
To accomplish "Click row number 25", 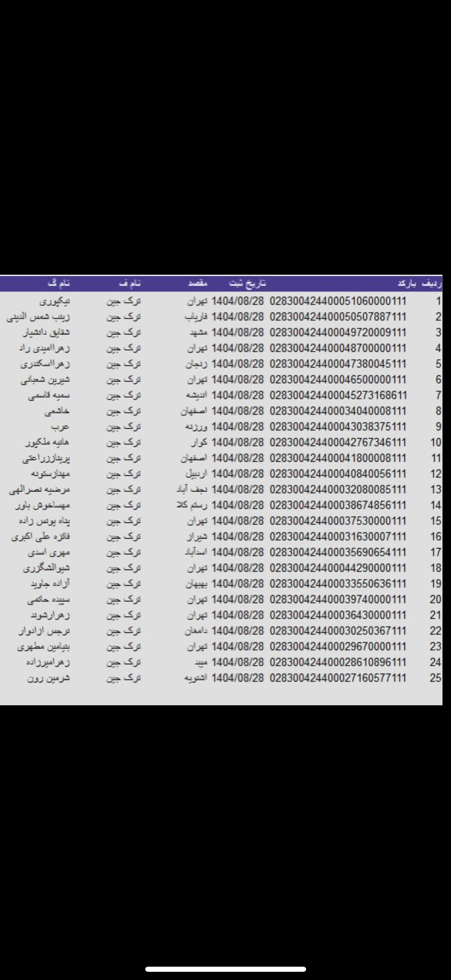I will point(435,678).
